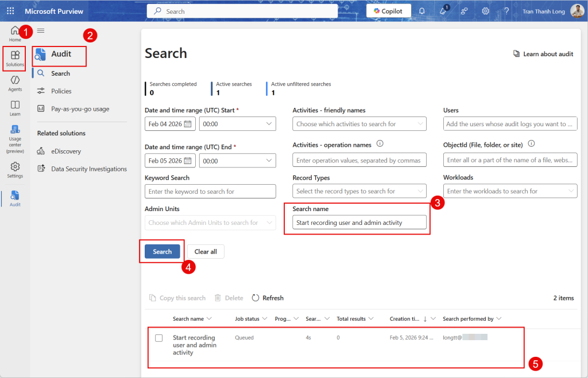Collapse navigation with hamburger icon
This screenshot has height=378, width=588.
click(41, 30)
